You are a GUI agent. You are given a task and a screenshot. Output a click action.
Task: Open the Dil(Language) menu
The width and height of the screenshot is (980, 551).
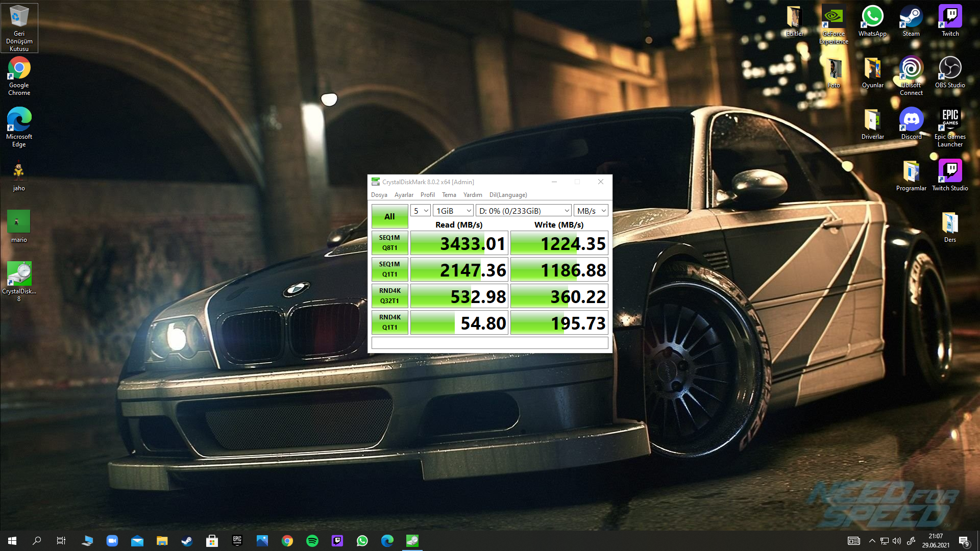(508, 195)
